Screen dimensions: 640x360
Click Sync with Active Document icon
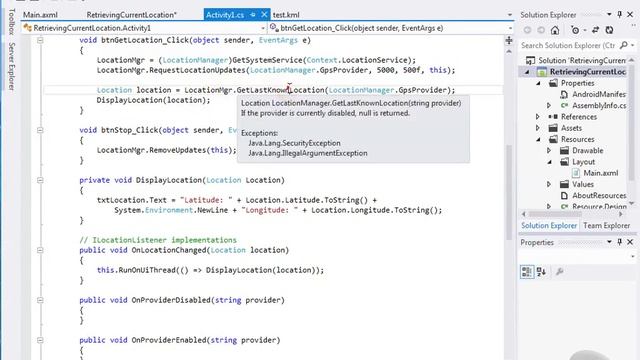(x=596, y=30)
